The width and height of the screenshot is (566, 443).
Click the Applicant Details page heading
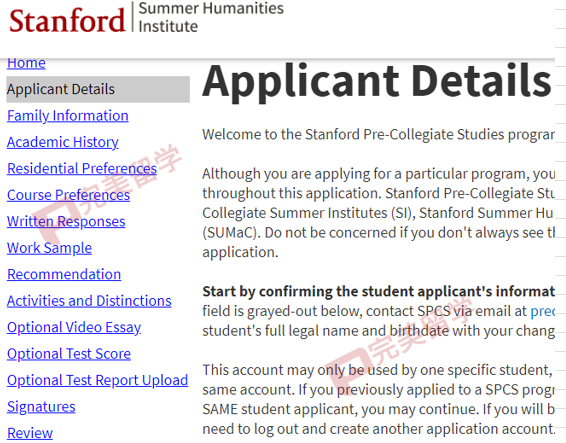(376, 82)
